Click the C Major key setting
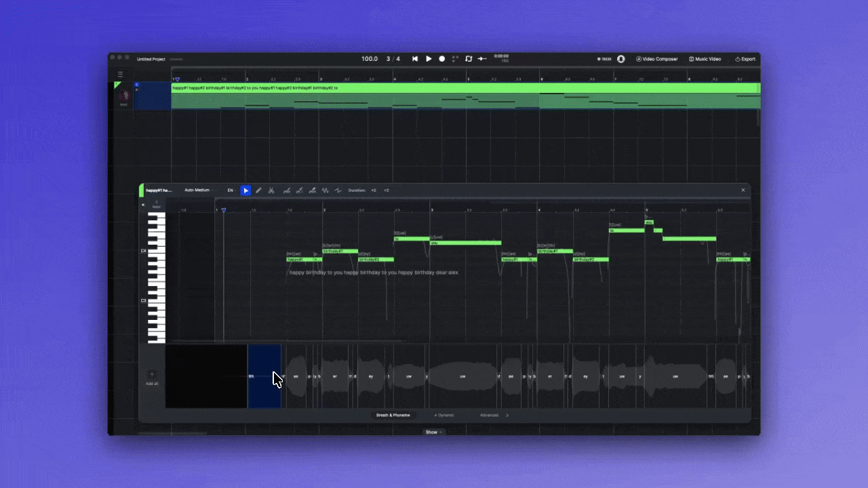This screenshot has height=488, width=868. [x=156, y=204]
